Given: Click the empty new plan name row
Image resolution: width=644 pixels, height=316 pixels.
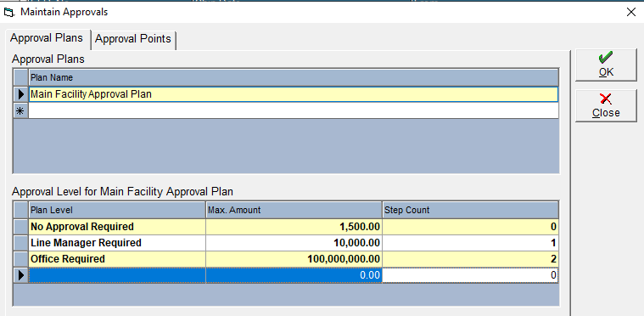Looking at the screenshot, I should (x=294, y=110).
